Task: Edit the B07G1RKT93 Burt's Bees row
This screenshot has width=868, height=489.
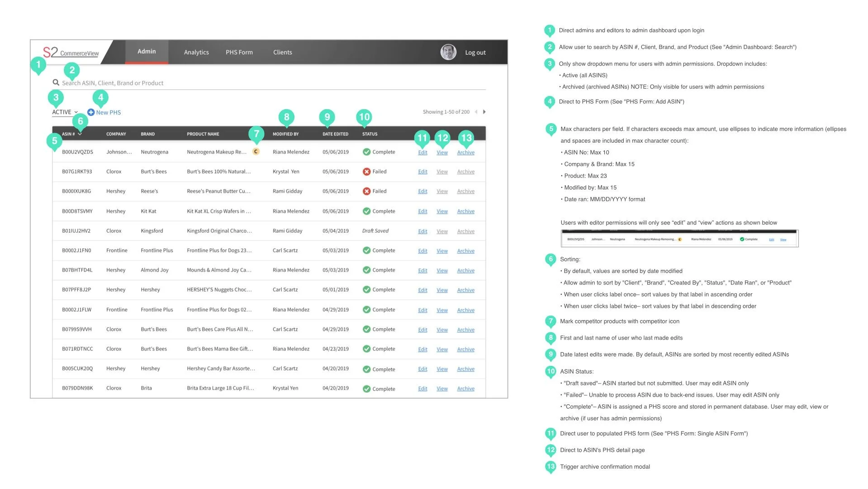Action: (x=422, y=172)
